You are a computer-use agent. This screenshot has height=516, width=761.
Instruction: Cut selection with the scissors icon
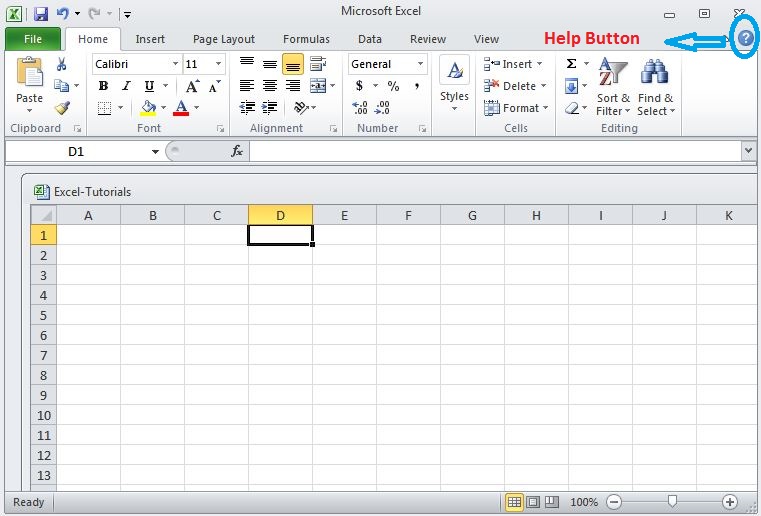pyautogui.click(x=62, y=64)
